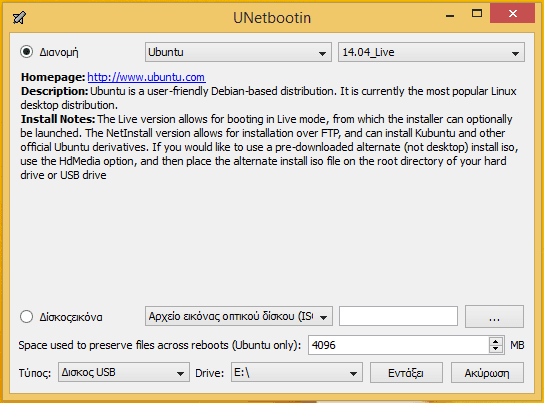This screenshot has width=544, height=403.
Task: Minimize the UNetbootin window
Action: click(x=450, y=15)
